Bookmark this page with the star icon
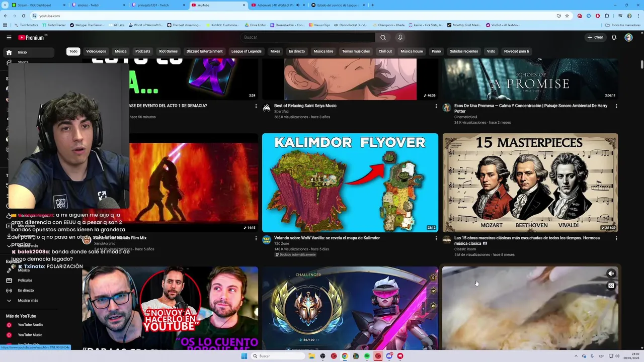This screenshot has height=362, width=644. click(567, 16)
